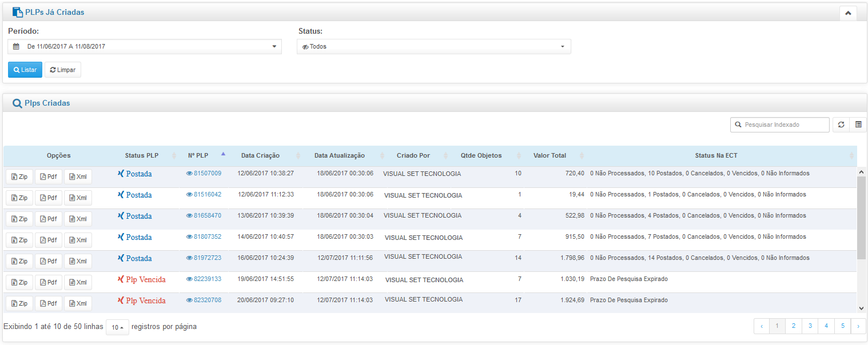The width and height of the screenshot is (868, 345).
Task: Download Pdf for PLP 81807352
Action: point(49,240)
